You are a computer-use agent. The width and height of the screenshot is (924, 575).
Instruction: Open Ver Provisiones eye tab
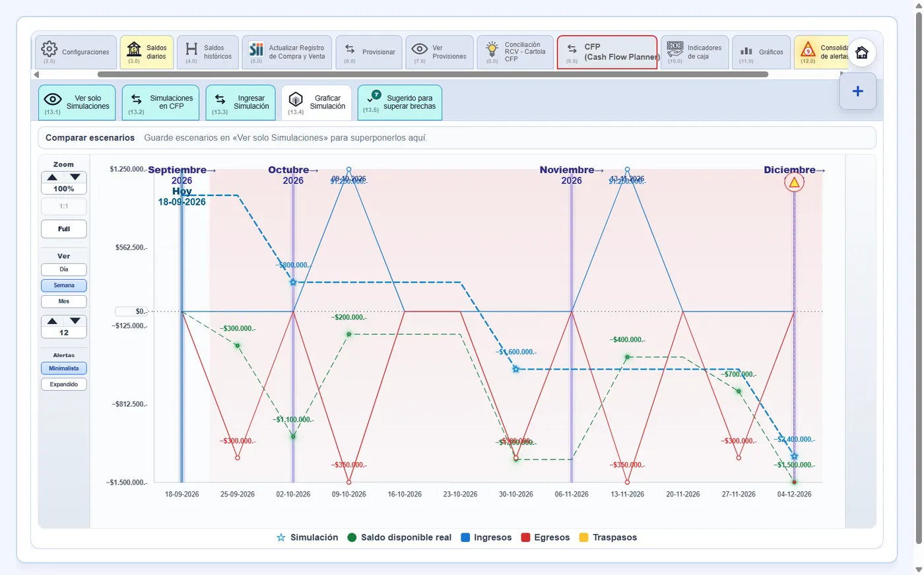coord(440,52)
